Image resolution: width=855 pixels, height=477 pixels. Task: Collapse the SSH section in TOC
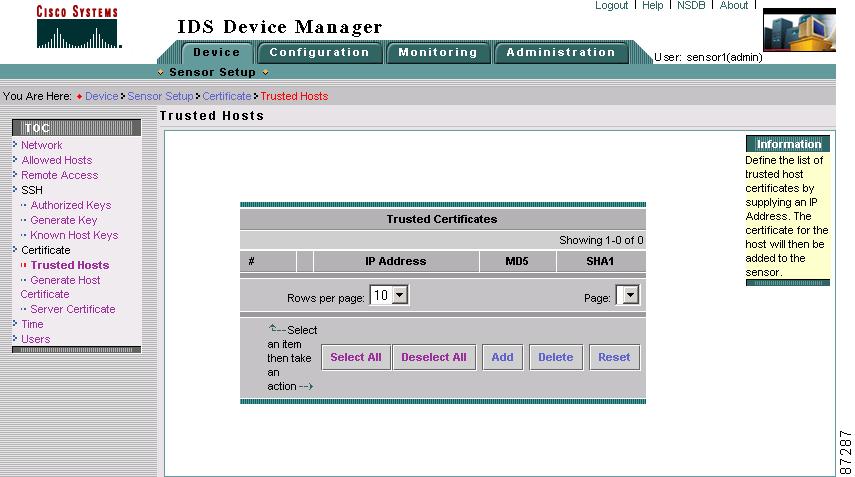pos(32,190)
